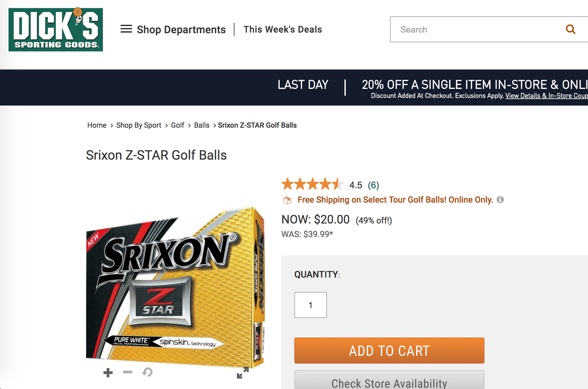This screenshot has height=389, width=588.
Task: Click the orange search magnifier icon
Action: tap(570, 29)
